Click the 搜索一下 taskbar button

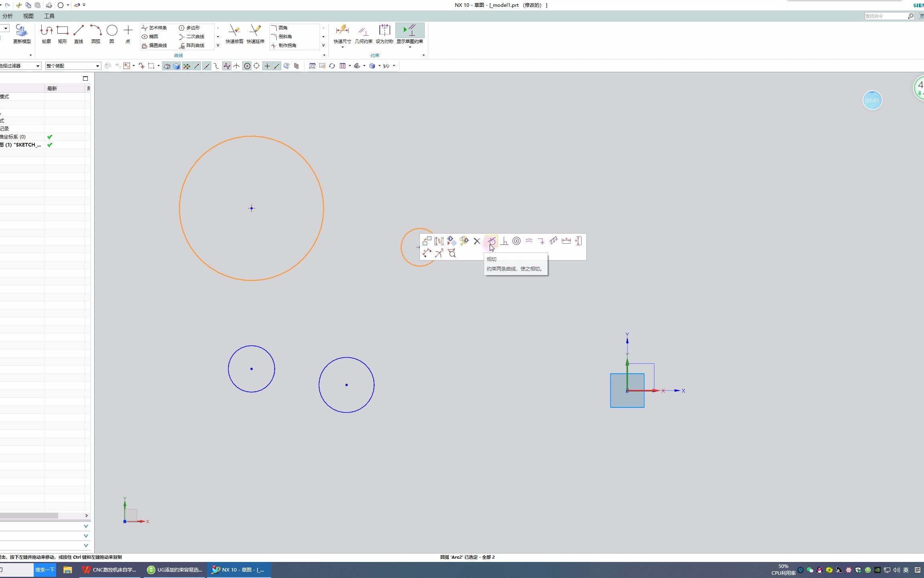(45, 570)
